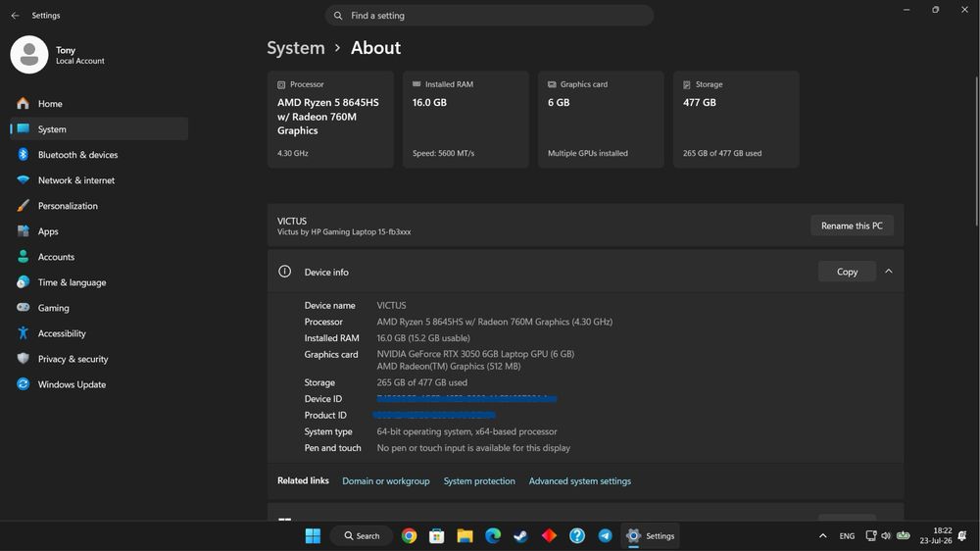Open Bluetooth & devices settings

coord(99,155)
